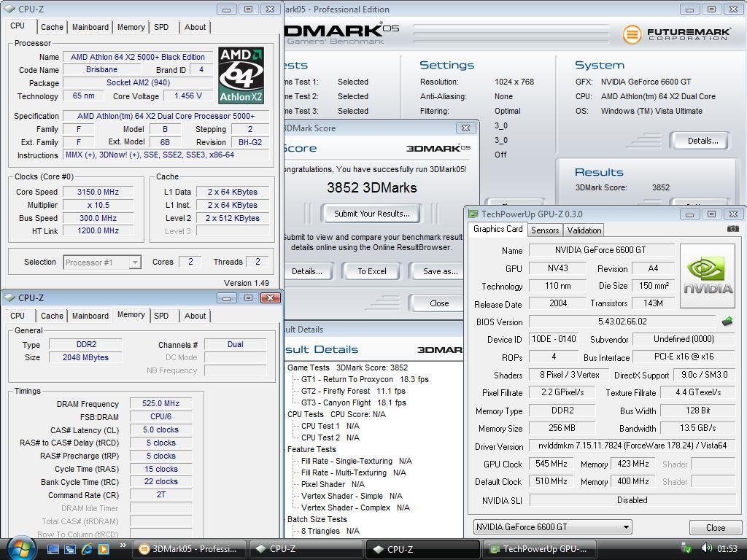The image size is (747, 560).
Task: Click the first CPU-Z taskbar button
Action: coord(306,549)
